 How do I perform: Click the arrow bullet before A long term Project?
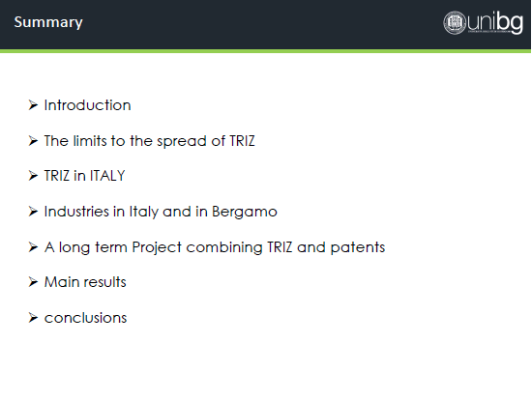click(x=33, y=246)
